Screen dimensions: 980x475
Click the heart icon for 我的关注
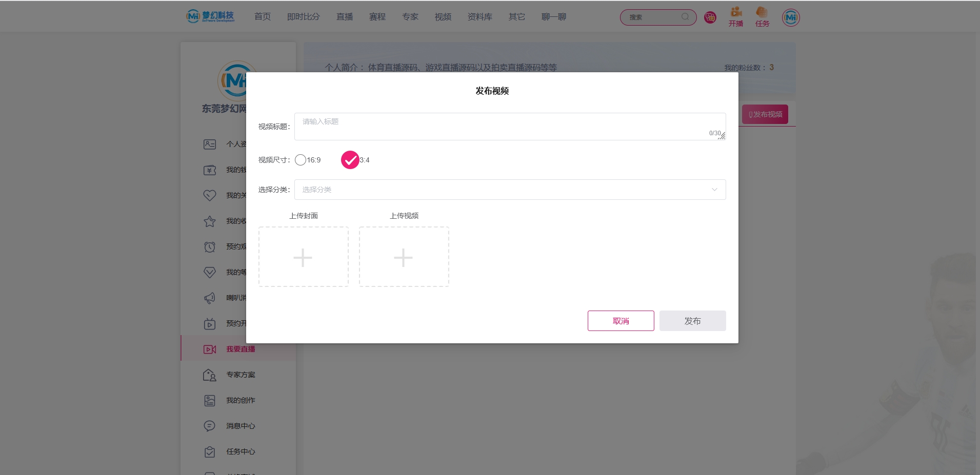pos(210,195)
